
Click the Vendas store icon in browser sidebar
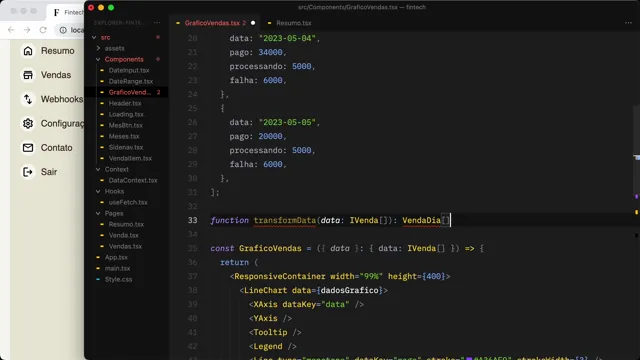tap(28, 75)
